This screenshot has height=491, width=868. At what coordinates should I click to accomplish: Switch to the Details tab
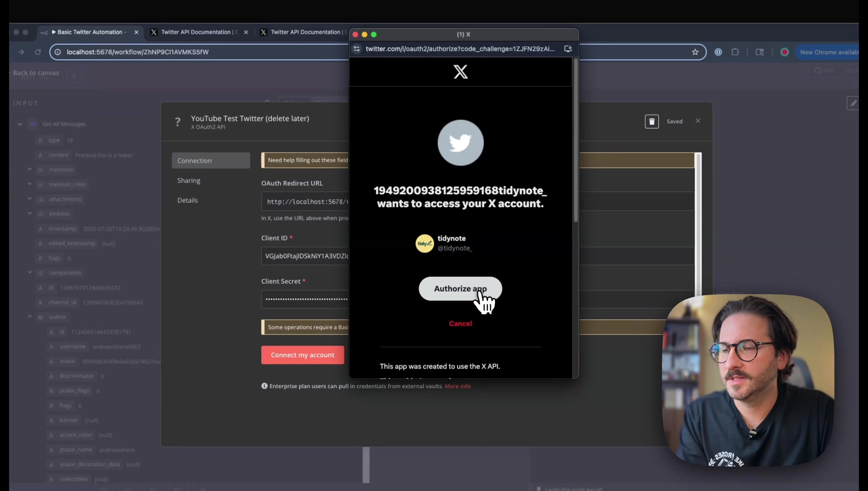[187, 200]
